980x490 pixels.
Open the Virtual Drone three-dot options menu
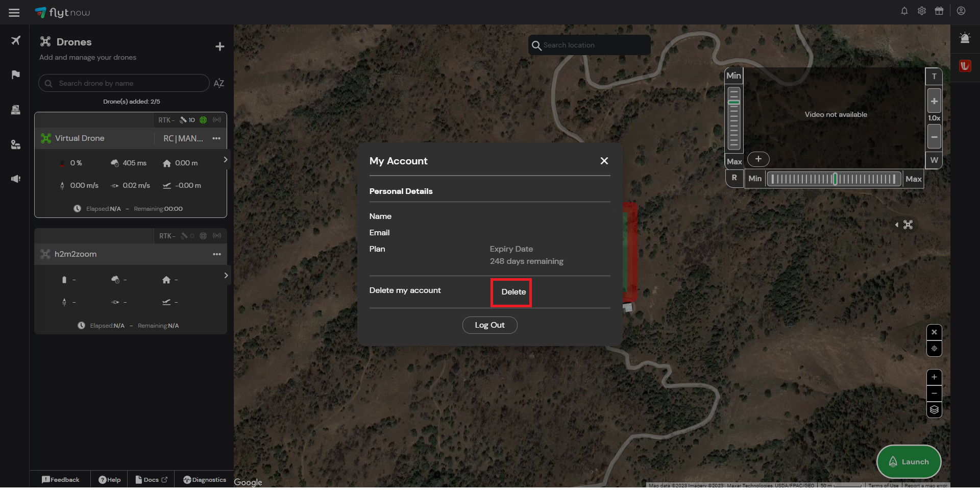(216, 138)
